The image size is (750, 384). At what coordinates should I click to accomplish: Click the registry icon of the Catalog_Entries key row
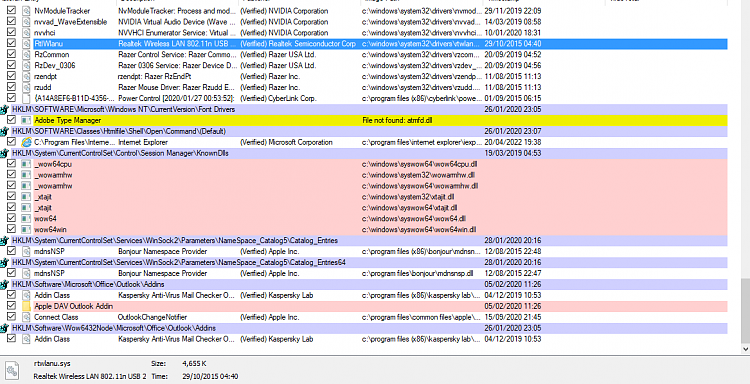[5, 241]
